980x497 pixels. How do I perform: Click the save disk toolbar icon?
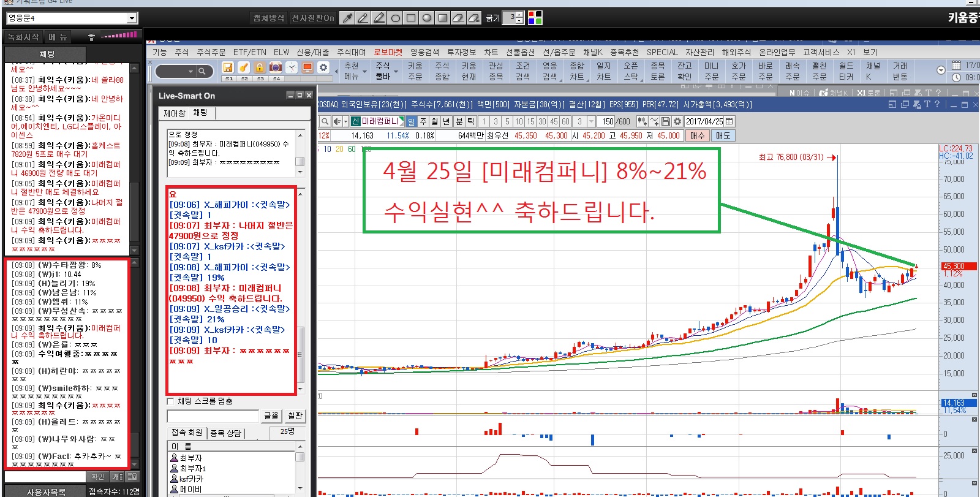[x=228, y=67]
